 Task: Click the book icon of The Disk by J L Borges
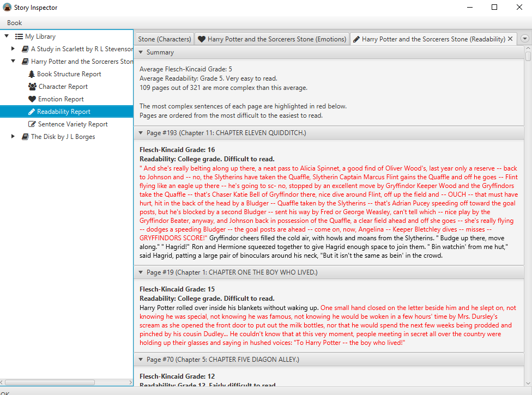click(x=25, y=137)
